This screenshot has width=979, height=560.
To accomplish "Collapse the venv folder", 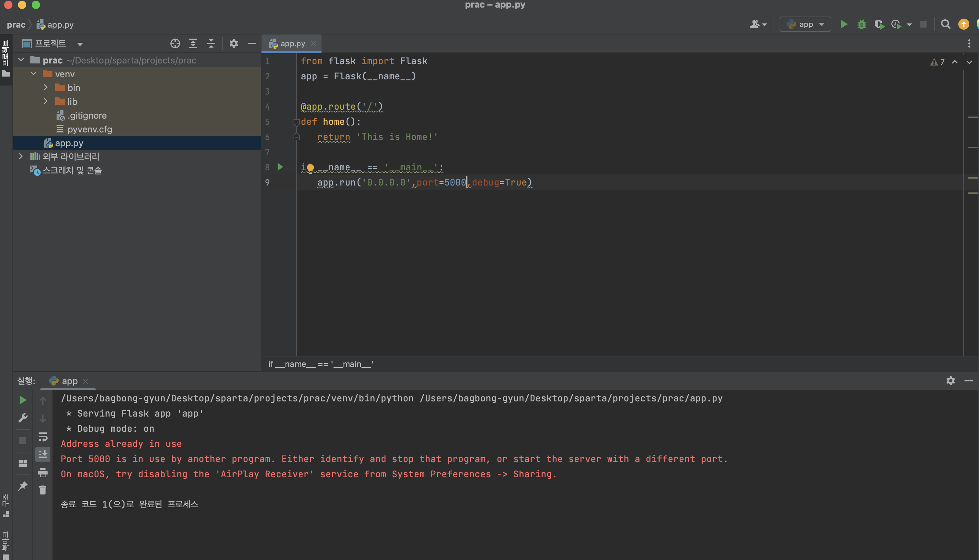I will coord(33,73).
